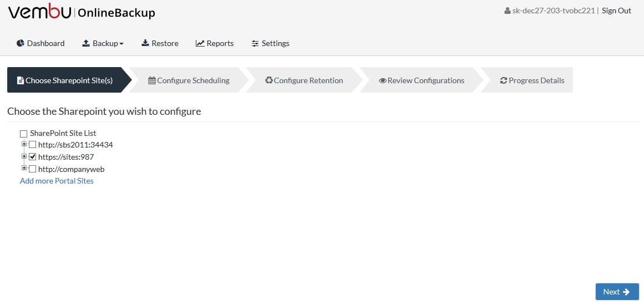Click the heading Choose the Sharepoint you wish to configure

coord(104,111)
